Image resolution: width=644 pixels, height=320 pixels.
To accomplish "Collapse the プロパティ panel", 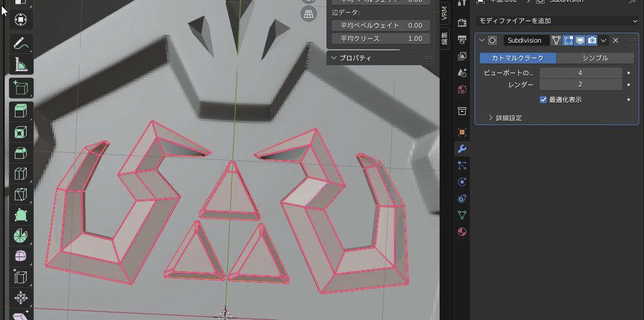I will tap(334, 58).
